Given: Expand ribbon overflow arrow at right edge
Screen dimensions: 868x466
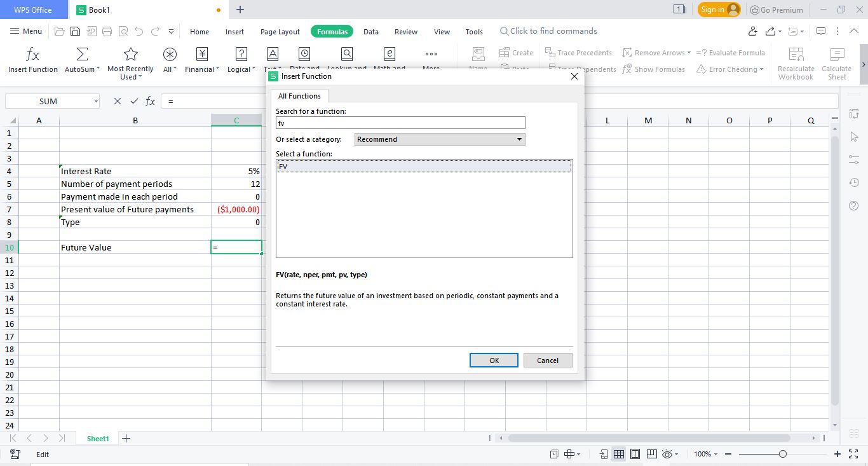Looking at the screenshot, I should 863,64.
